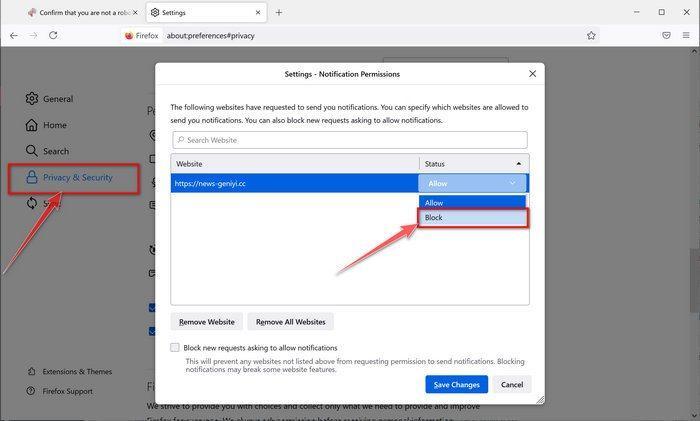The height and width of the screenshot is (421, 700).
Task: Choose Allow in the dropdown list
Action: pyautogui.click(x=473, y=202)
